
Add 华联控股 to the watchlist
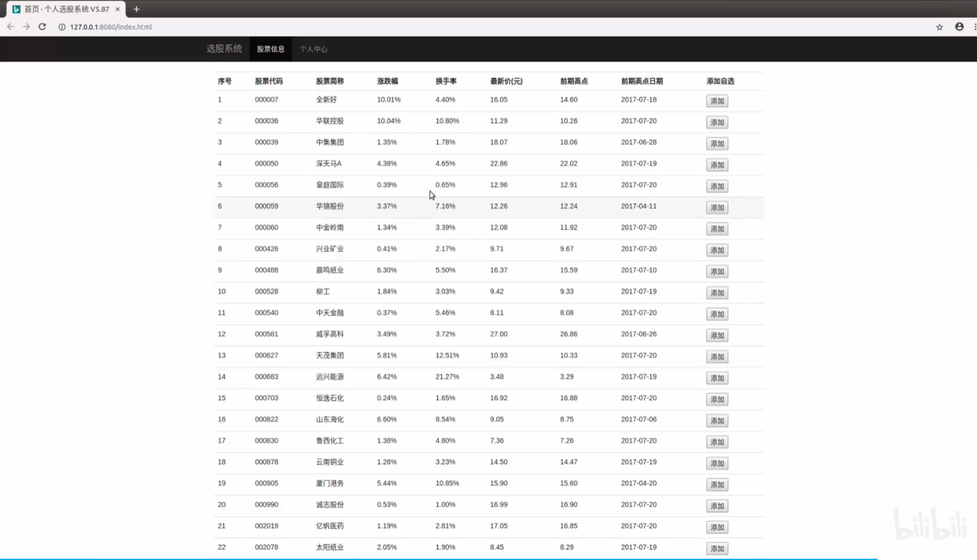[717, 122]
